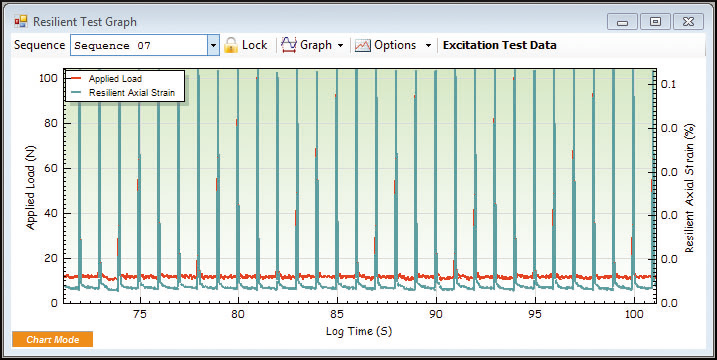
Task: Expand the Options dropdown arrow
Action: 428,45
